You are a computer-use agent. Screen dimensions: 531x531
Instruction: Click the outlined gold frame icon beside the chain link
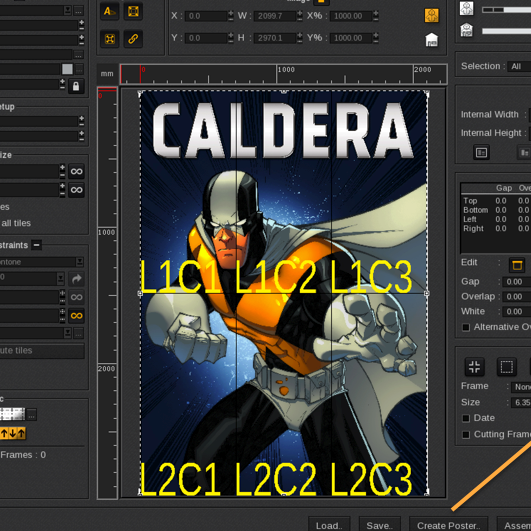[x=109, y=39]
